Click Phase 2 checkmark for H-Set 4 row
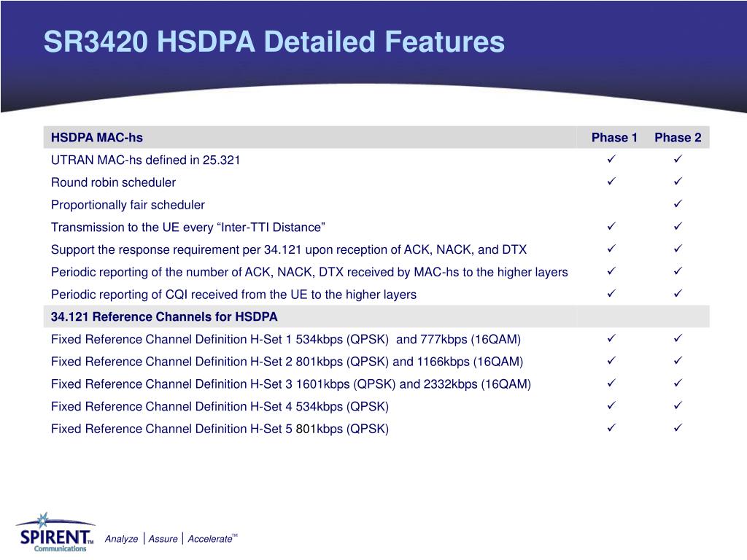The width and height of the screenshot is (747, 560). [678, 405]
